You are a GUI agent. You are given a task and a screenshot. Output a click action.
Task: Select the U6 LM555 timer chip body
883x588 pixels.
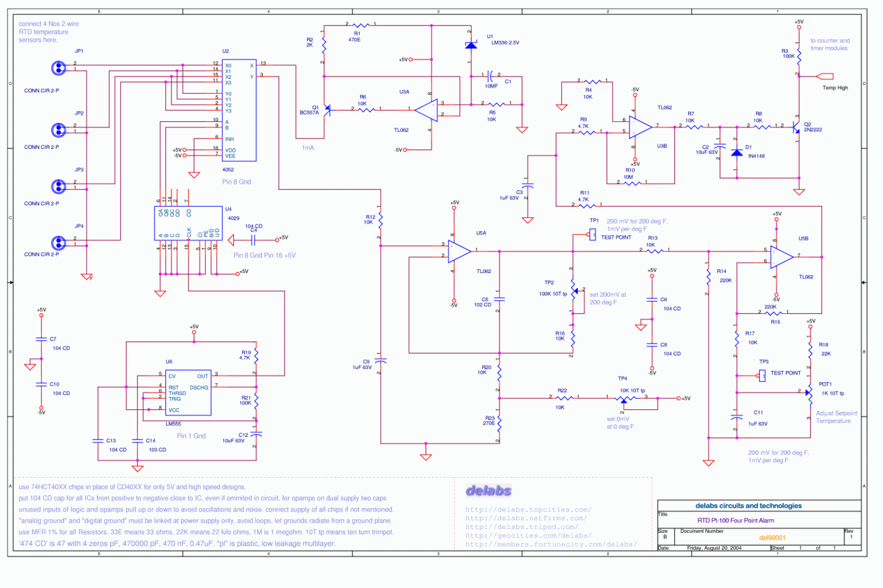(x=189, y=393)
